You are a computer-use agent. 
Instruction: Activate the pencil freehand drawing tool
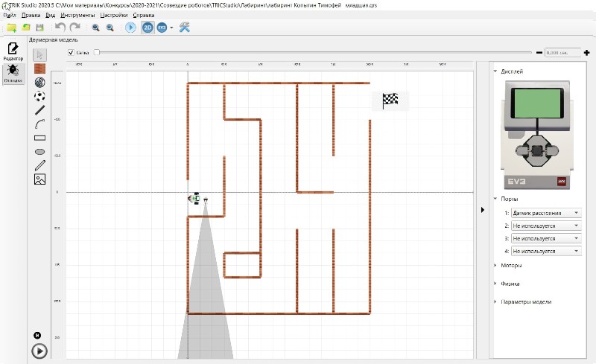(40, 165)
